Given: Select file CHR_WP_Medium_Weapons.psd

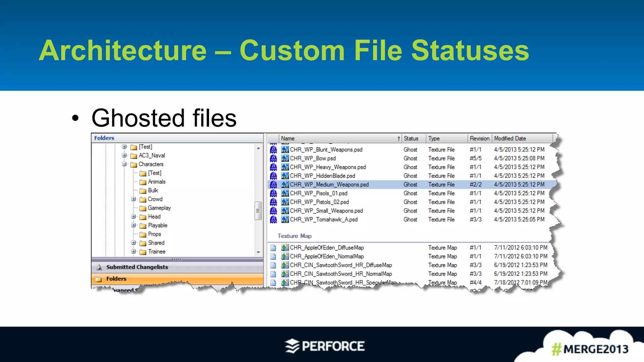Looking at the screenshot, I should point(329,184).
